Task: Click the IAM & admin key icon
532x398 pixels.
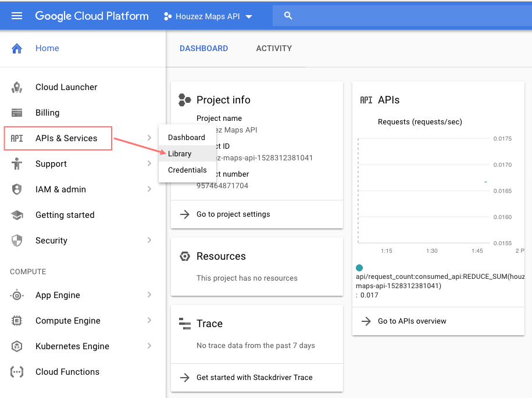Action: click(17, 189)
